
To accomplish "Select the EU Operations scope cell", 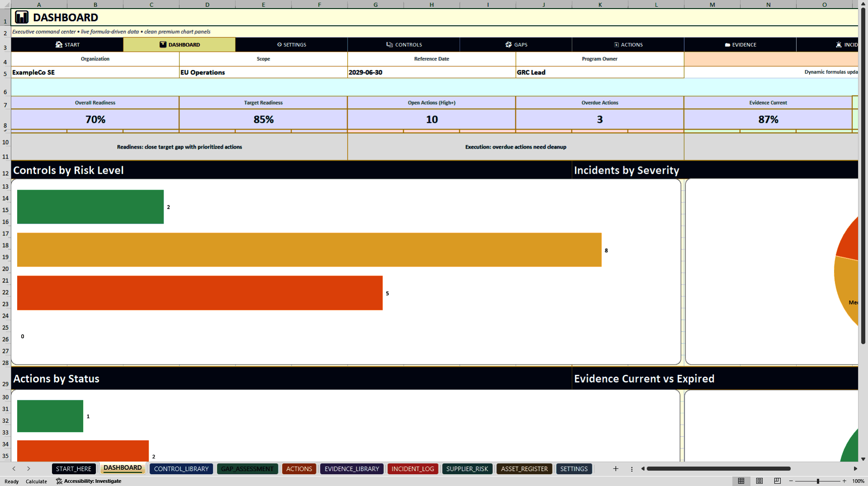I will (x=263, y=72).
